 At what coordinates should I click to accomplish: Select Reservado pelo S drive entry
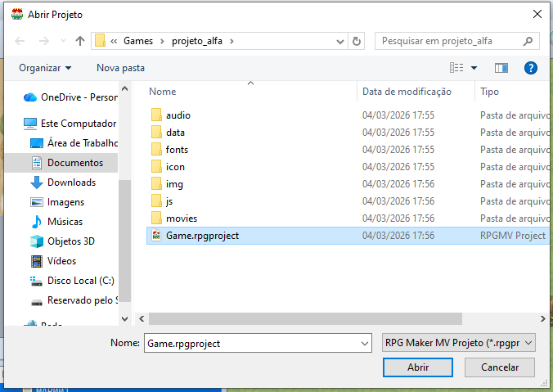tap(74, 300)
